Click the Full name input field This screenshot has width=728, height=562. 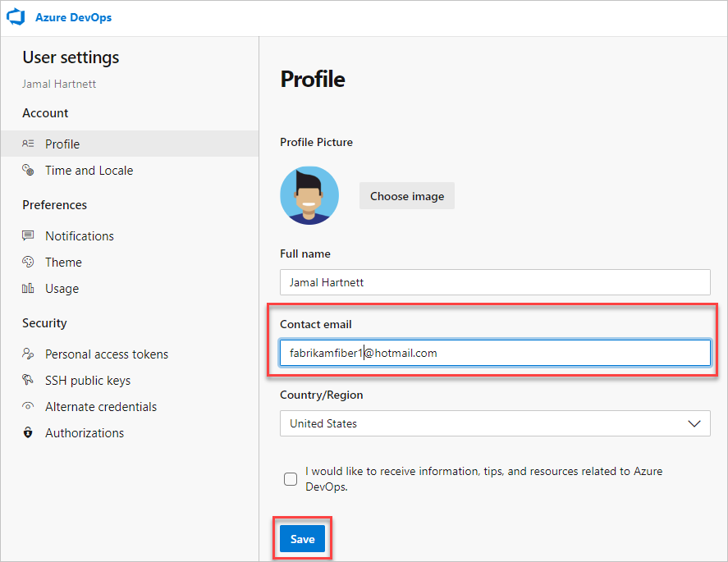point(494,281)
